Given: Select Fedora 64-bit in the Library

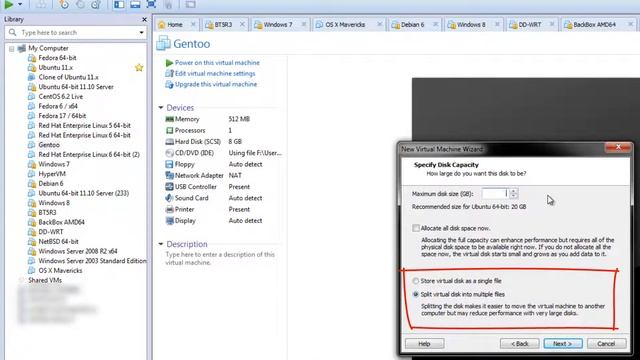Looking at the screenshot, I should point(57,58).
